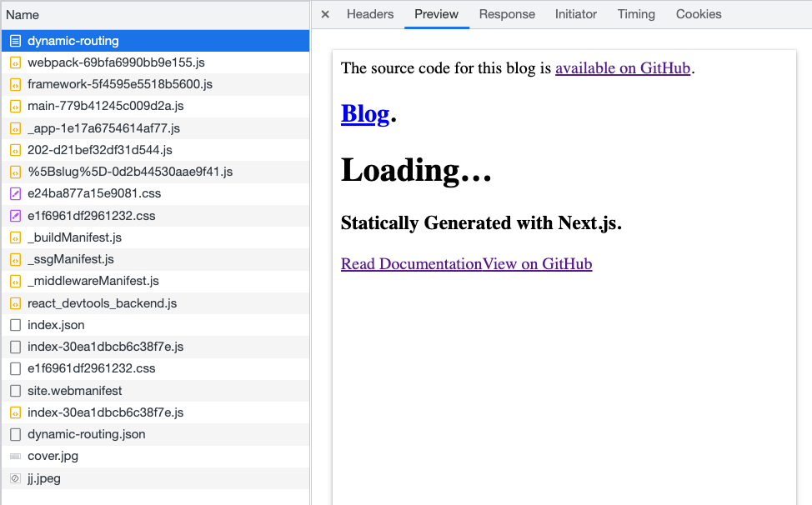The height and width of the screenshot is (505, 812).
Task: Click the file icon next to site.webmanifest
Action: tap(15, 391)
